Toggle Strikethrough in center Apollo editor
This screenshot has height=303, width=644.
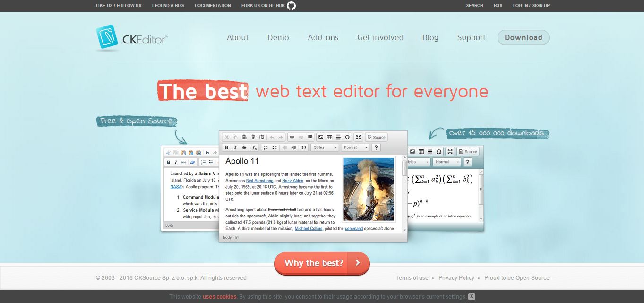(x=244, y=147)
